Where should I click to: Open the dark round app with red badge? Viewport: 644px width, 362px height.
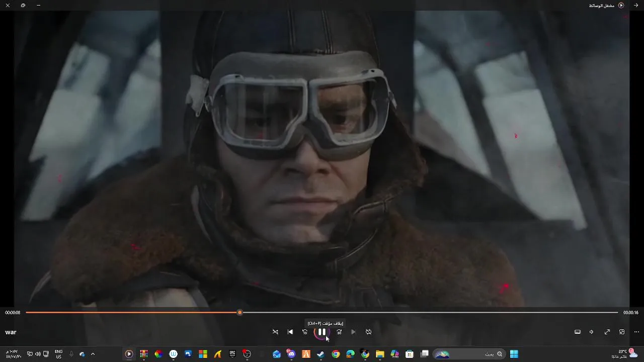pyautogui.click(x=247, y=354)
